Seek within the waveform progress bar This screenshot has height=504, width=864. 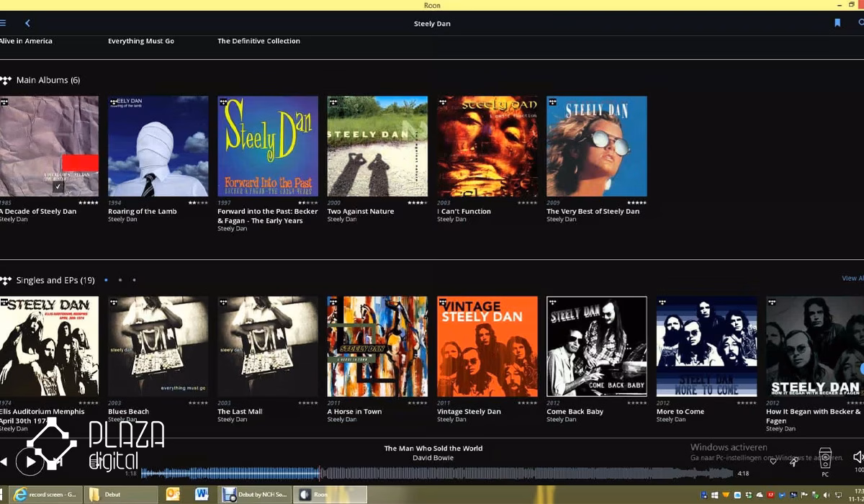click(436, 473)
